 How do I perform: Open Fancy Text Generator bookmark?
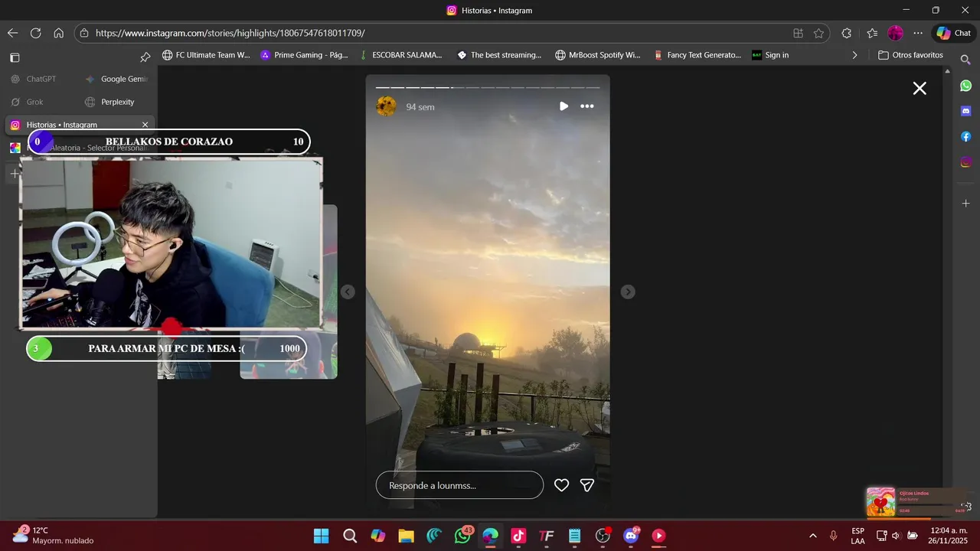[x=697, y=55]
